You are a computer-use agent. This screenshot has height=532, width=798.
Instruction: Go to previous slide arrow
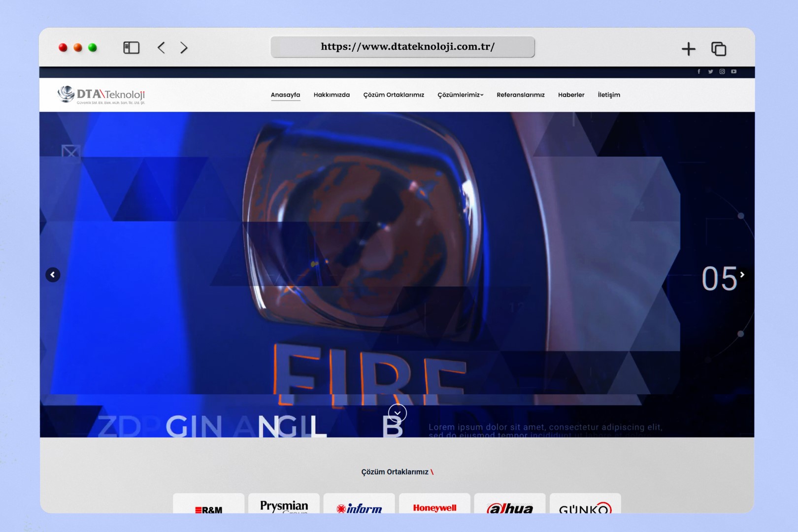[x=53, y=275]
